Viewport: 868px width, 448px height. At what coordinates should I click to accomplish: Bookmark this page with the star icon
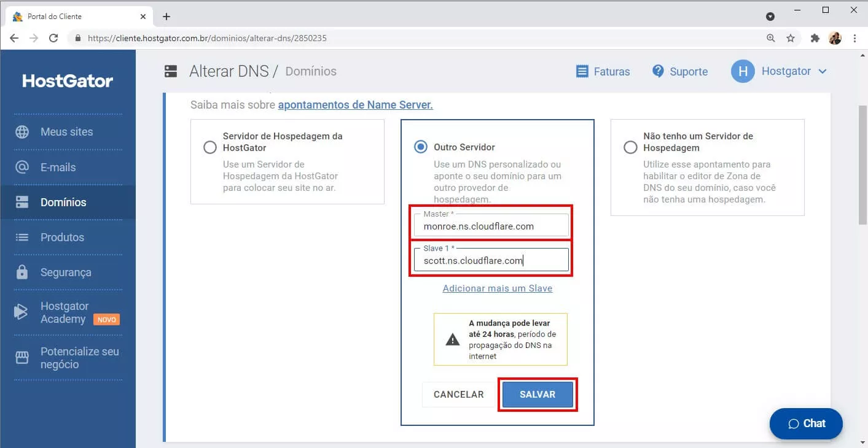(x=791, y=38)
